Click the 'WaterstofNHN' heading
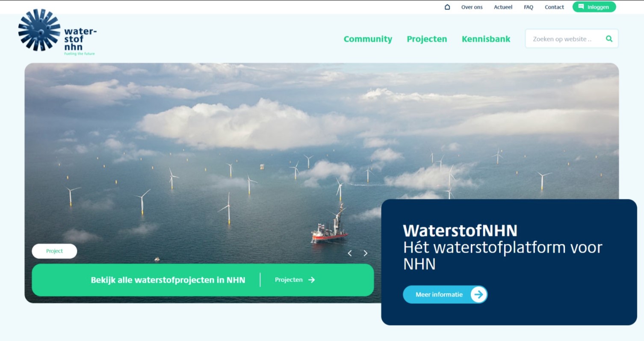644x341 pixels. (460, 231)
